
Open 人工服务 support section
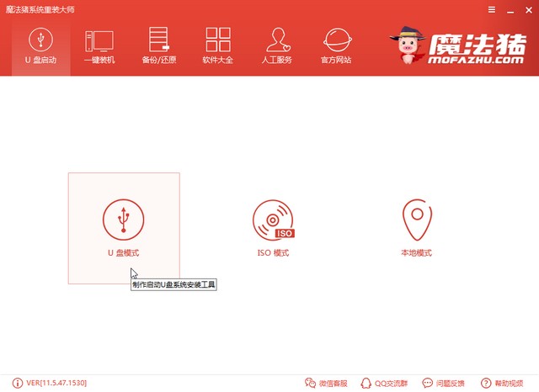pos(276,45)
